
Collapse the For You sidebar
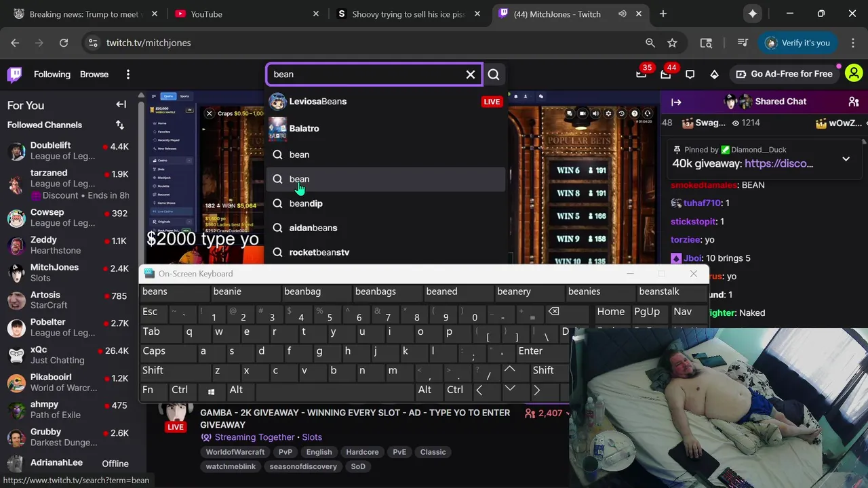pos(121,104)
